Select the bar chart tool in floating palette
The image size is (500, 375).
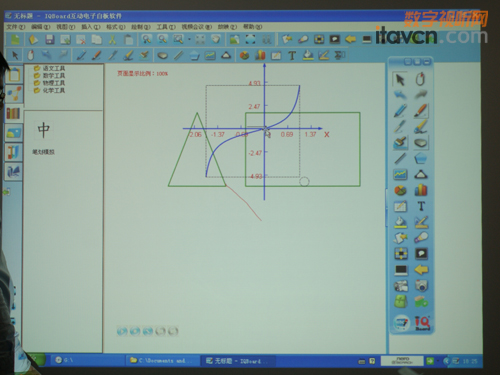[x=421, y=190]
